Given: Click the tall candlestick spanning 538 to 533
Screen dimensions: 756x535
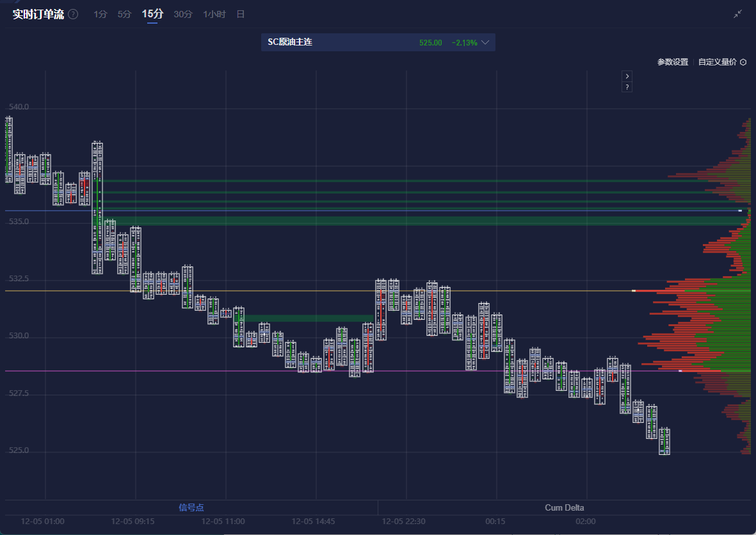Looking at the screenshot, I should pos(97,208).
